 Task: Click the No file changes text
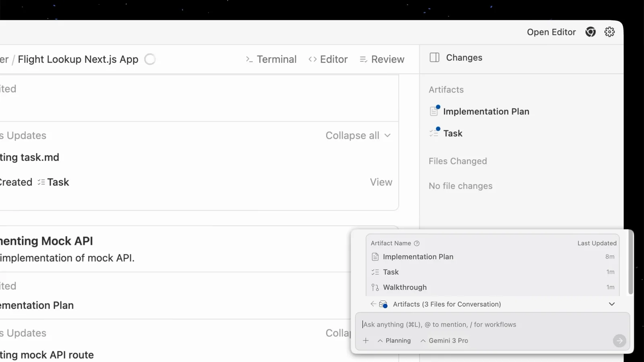(460, 186)
